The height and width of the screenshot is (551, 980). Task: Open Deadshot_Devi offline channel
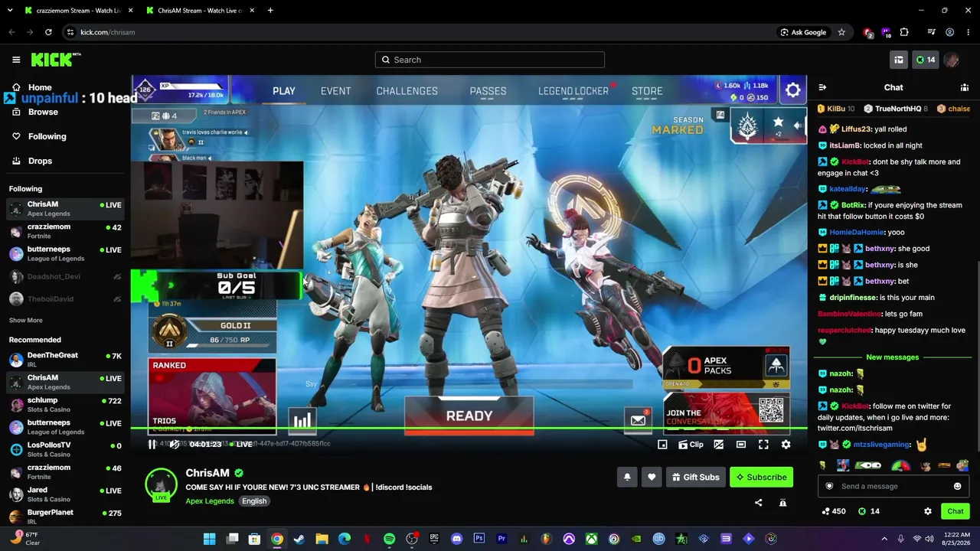[x=66, y=276]
